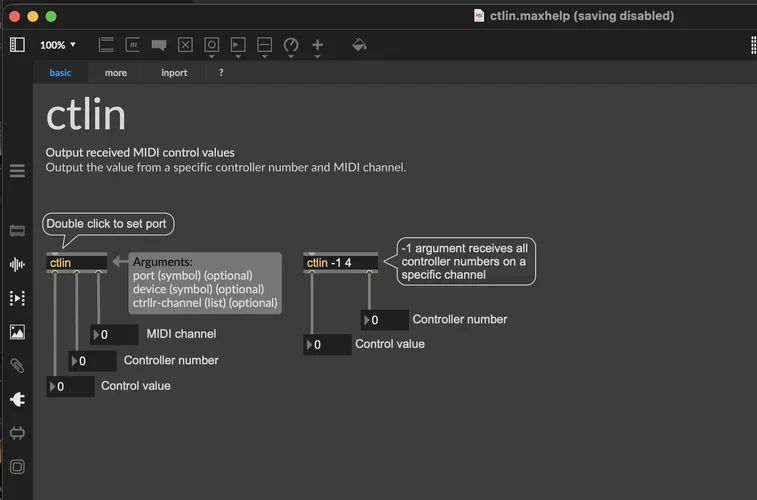Click the MIDI channel number box

click(x=114, y=334)
